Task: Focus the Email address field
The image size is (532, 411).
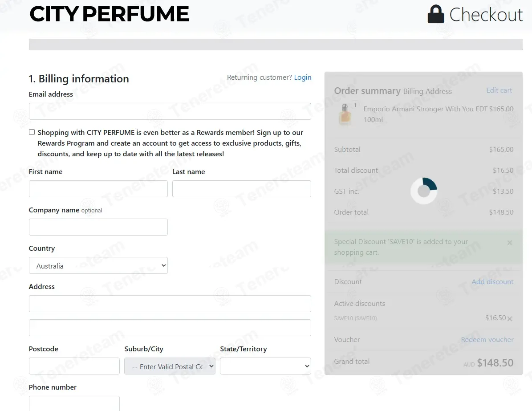Action: tap(170, 111)
